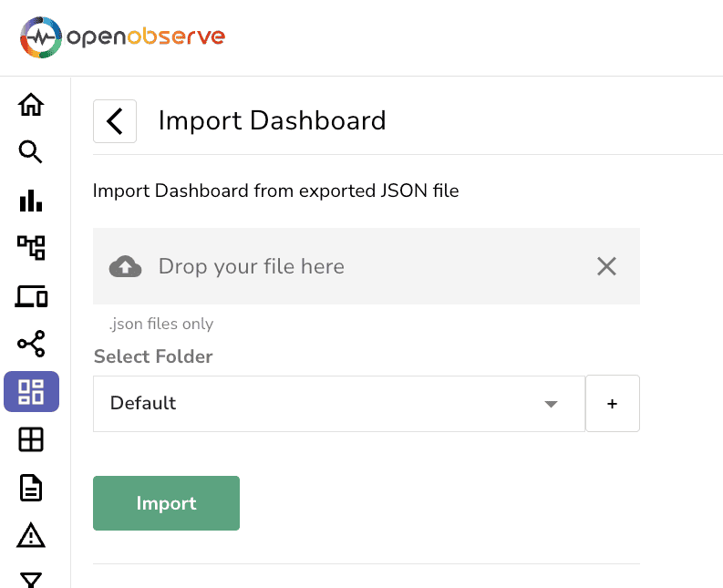Open Alerts warning triangle icon
Screen dimensions: 723x588
click(31, 535)
